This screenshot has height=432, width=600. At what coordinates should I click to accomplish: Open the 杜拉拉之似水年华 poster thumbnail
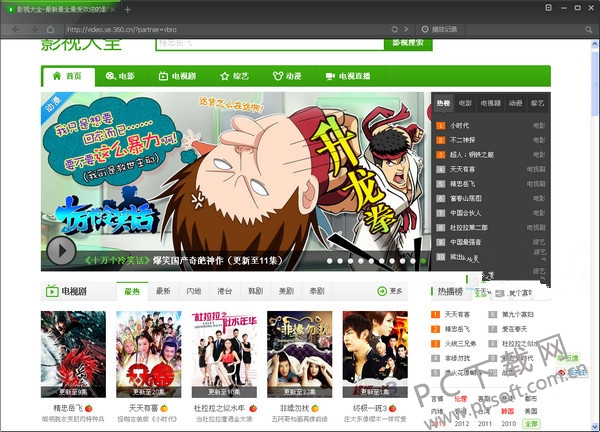tap(224, 354)
